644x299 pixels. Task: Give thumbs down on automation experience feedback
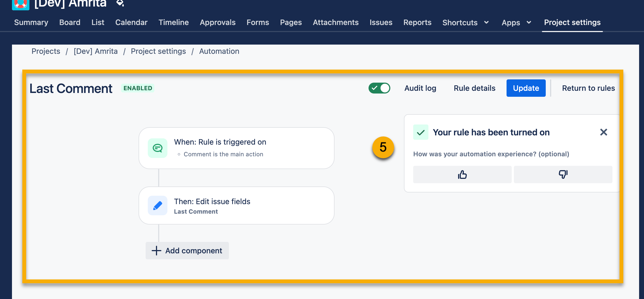563,175
